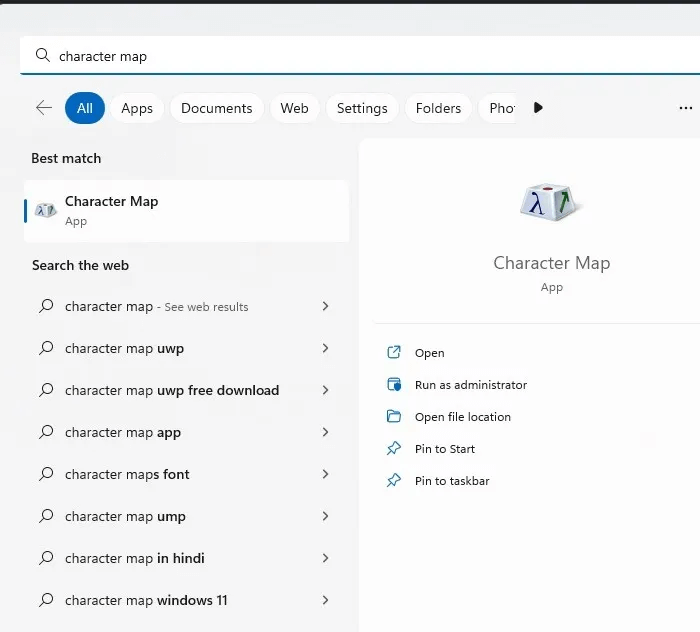Click the search icon beside 'character maps font'
700x632 pixels.
point(46,474)
